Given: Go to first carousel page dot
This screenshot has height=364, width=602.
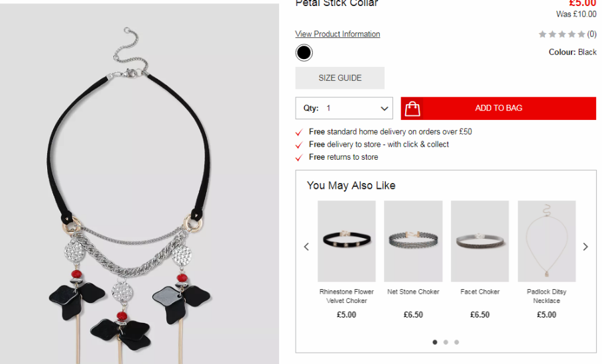Looking at the screenshot, I should click(435, 342).
